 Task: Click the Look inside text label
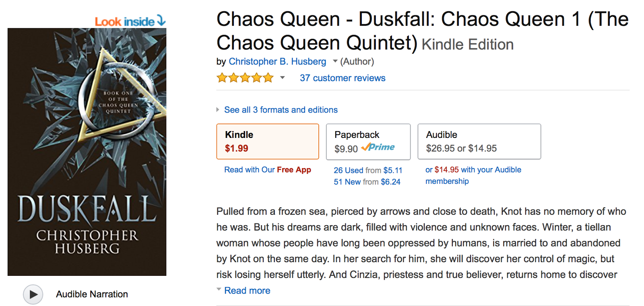click(124, 22)
